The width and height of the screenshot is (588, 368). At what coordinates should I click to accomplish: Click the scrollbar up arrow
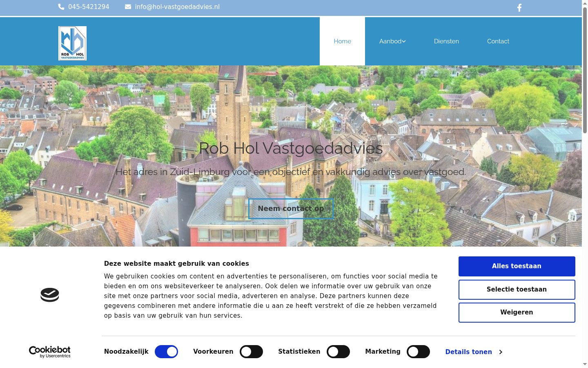pyautogui.click(x=585, y=3)
